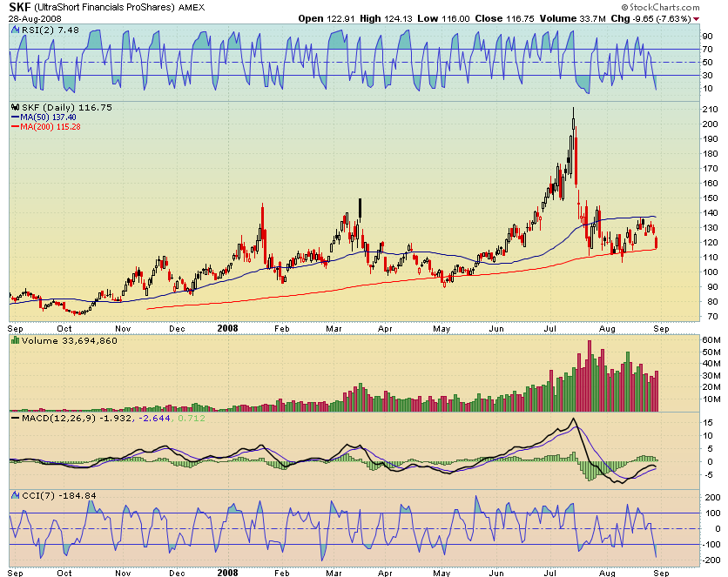The width and height of the screenshot is (728, 577).
Task: Click the 'CCI(7) -184.84' label
Action: click(59, 495)
